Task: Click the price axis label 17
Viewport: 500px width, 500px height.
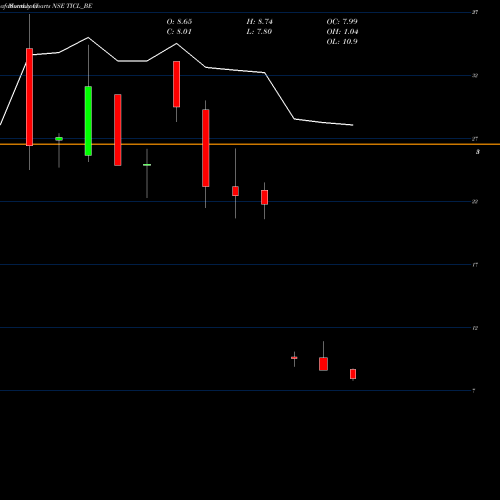Action: click(x=475, y=265)
